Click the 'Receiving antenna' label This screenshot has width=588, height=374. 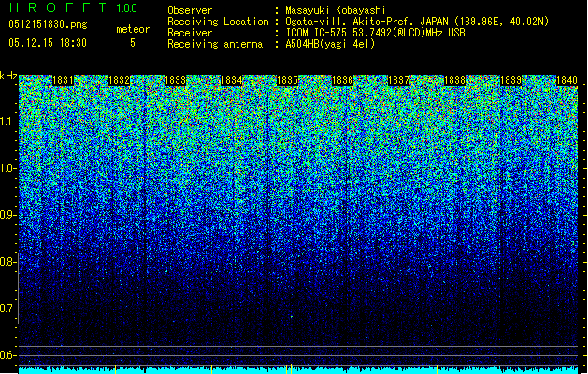215,44
